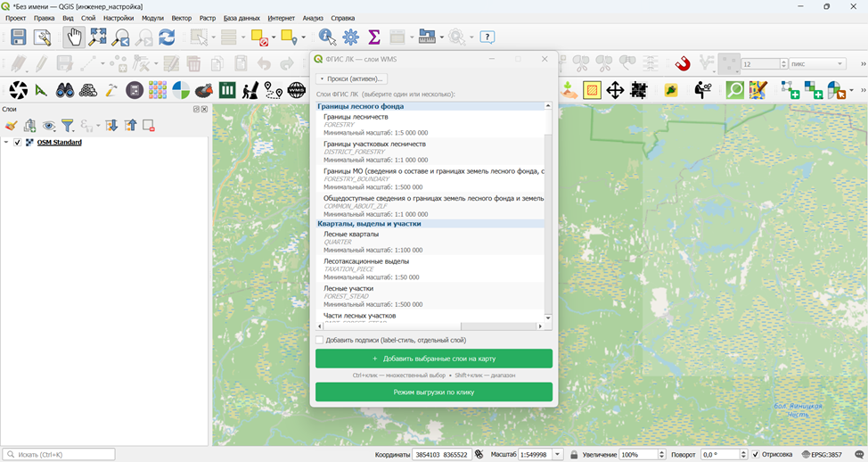Click the colorful grid plugin icon

click(157, 90)
